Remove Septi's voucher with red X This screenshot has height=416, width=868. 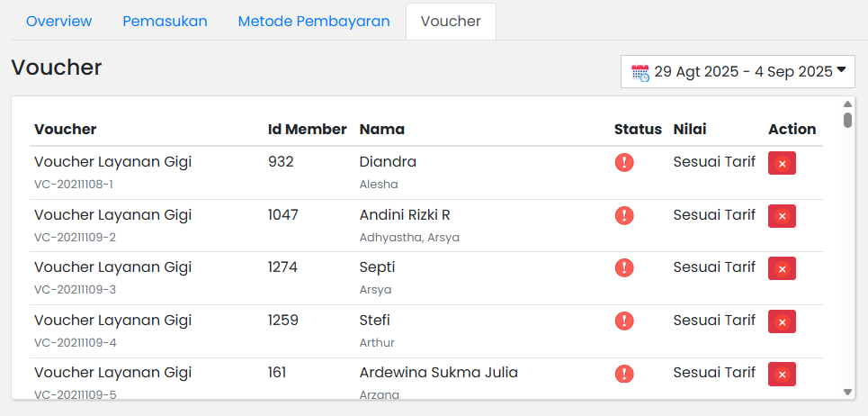[x=782, y=268]
